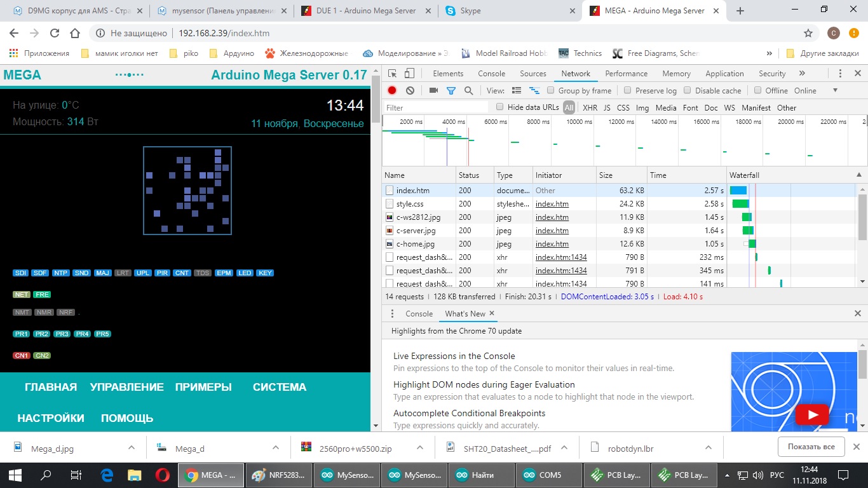The height and width of the screenshot is (488, 868).
Task: Expand the Mega_d.jpg download options arrow
Action: (x=132, y=448)
